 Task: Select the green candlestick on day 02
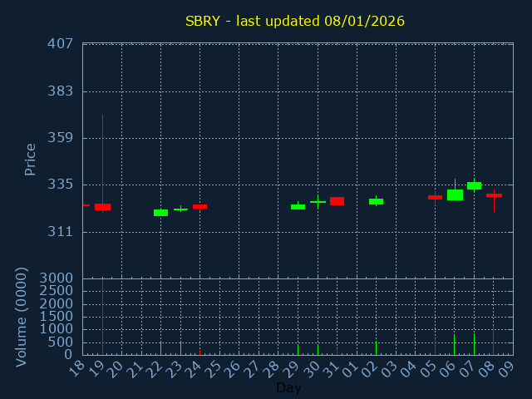pyautogui.click(x=376, y=201)
